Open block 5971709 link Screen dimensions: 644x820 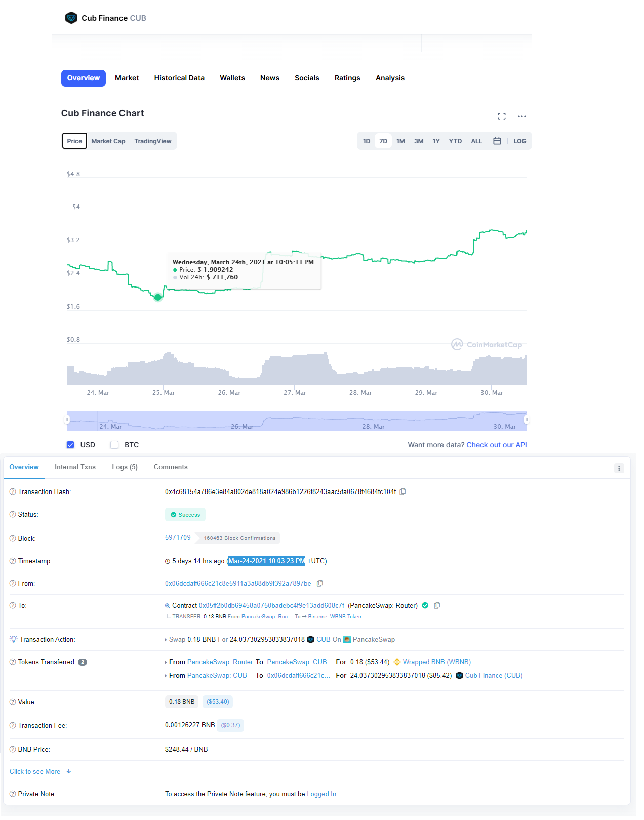click(x=178, y=537)
